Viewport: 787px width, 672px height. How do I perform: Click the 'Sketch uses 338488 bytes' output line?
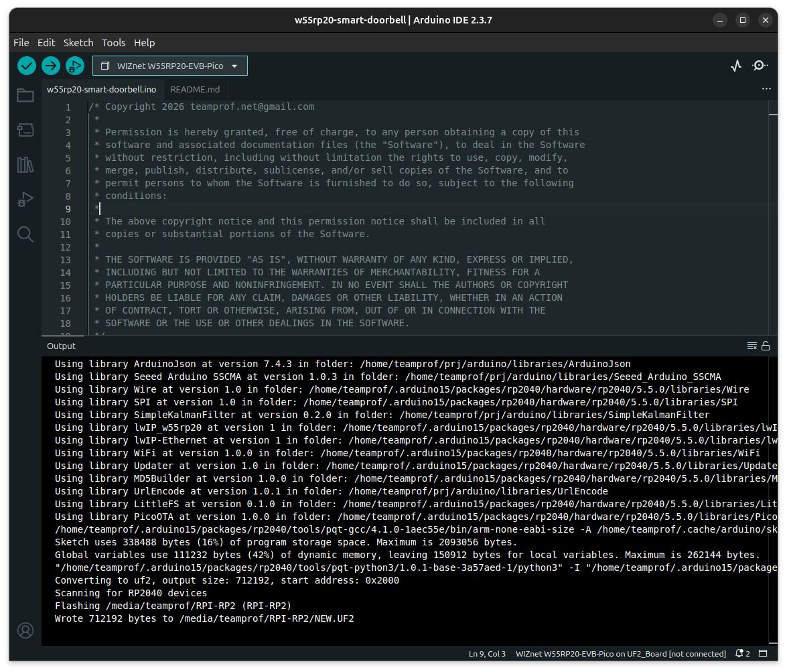tap(285, 543)
